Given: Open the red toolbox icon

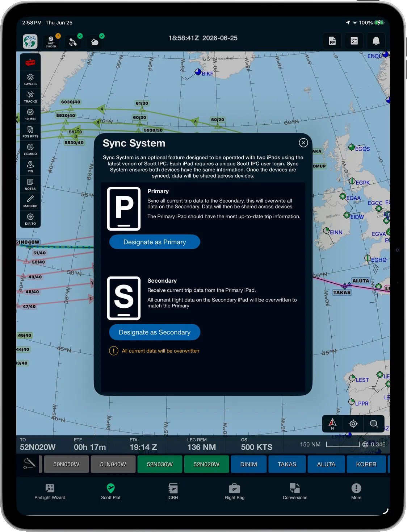Looking at the screenshot, I should point(30,62).
